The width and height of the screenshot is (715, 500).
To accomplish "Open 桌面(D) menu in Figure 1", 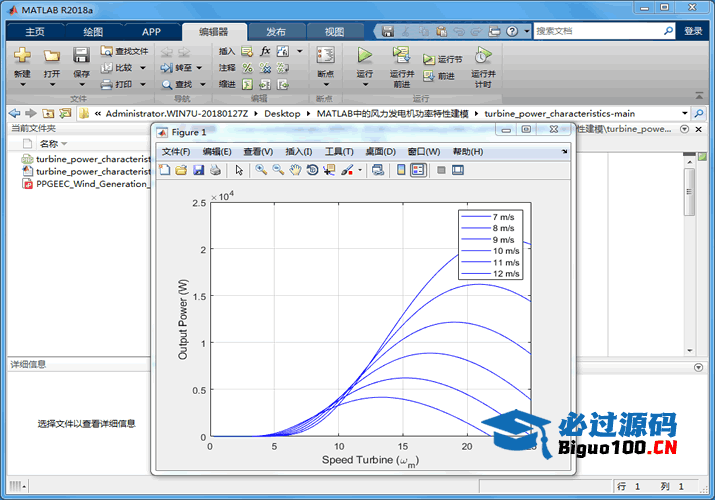I will click(381, 152).
